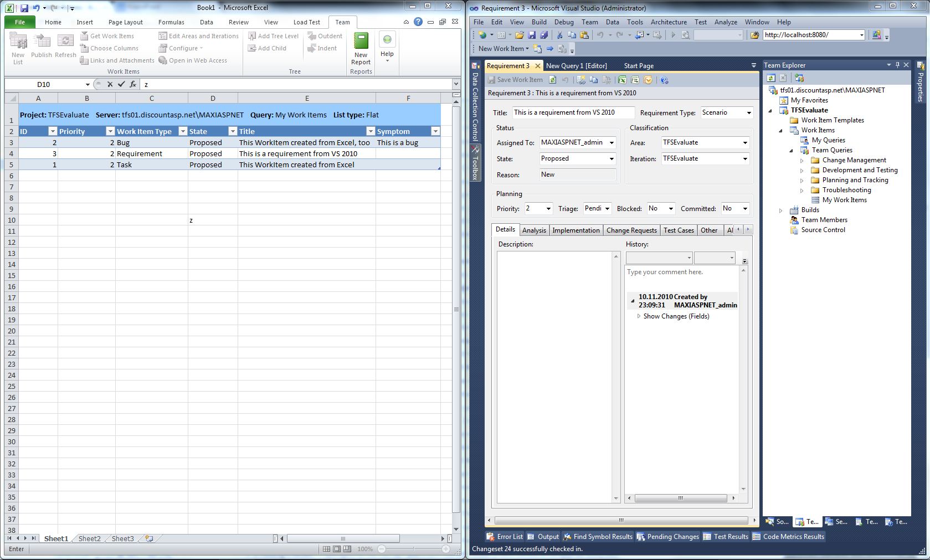Image resolution: width=930 pixels, height=560 pixels.
Task: Click the confirm entry checkmark in formula bar
Action: 121,84
